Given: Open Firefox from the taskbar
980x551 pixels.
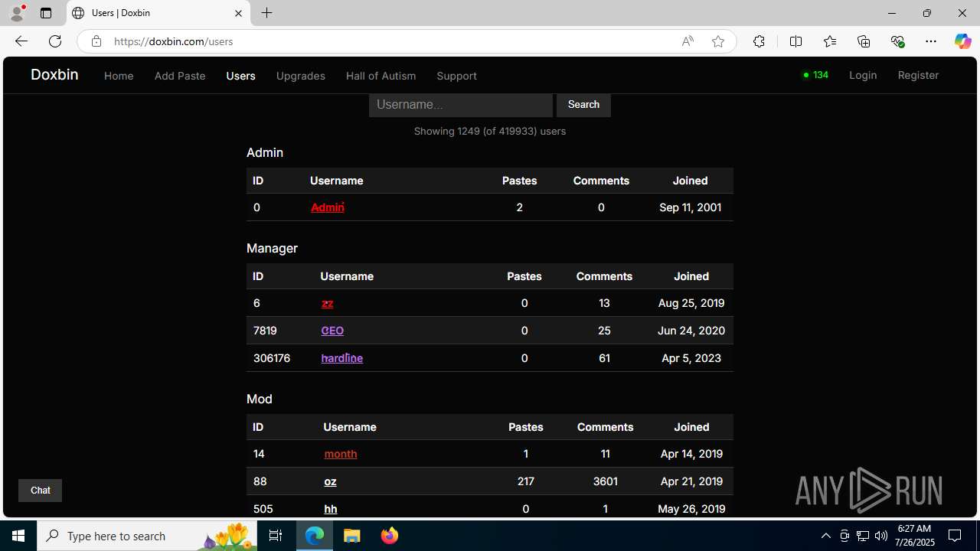Looking at the screenshot, I should pos(390,536).
